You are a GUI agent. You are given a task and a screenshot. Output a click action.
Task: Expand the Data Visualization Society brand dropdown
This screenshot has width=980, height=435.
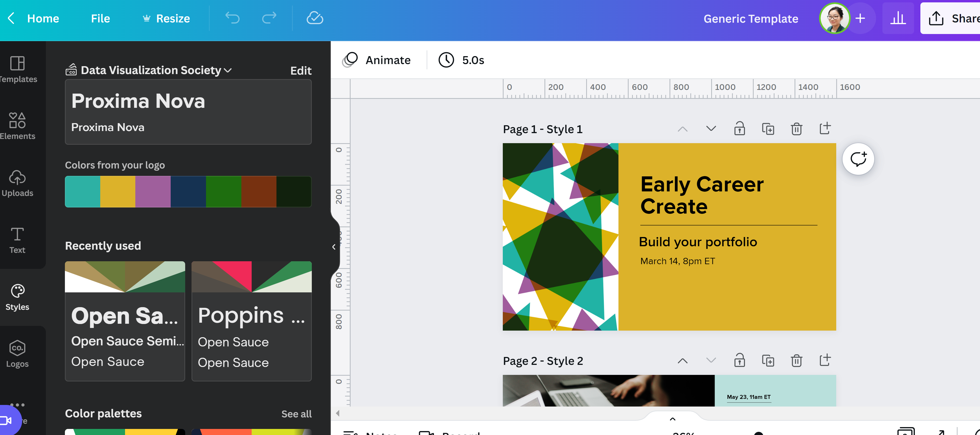pyautogui.click(x=228, y=70)
